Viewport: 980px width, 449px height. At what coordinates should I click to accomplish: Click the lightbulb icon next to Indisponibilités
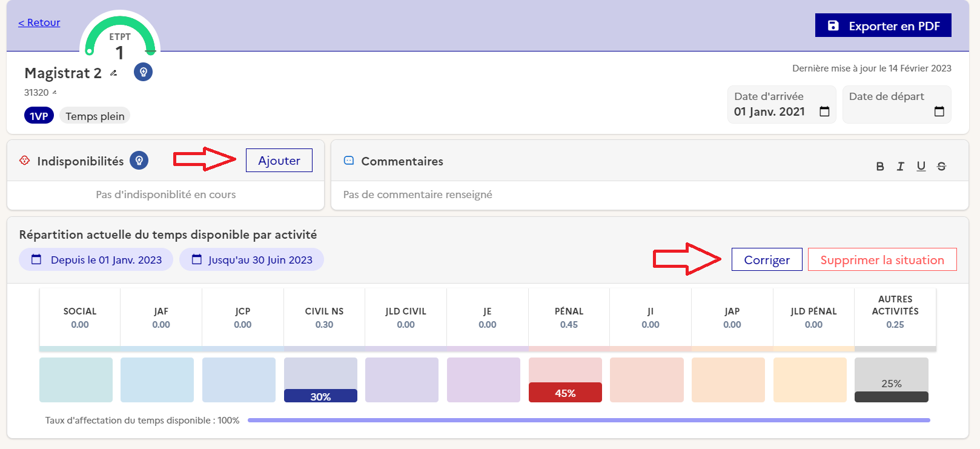(139, 161)
